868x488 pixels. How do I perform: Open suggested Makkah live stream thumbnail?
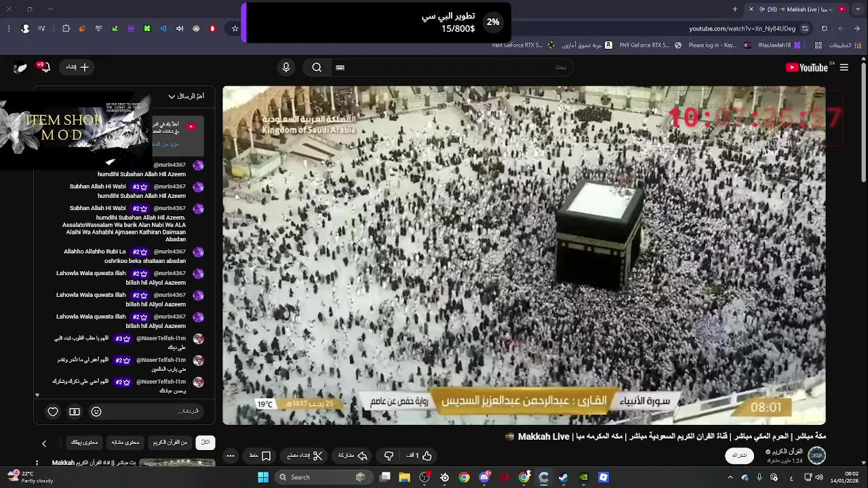click(x=177, y=463)
